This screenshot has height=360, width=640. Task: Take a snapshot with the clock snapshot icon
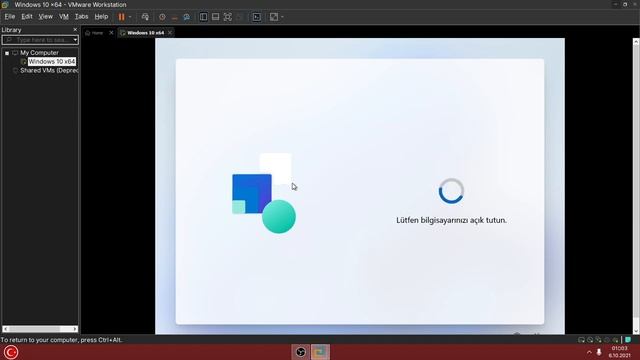tap(162, 17)
